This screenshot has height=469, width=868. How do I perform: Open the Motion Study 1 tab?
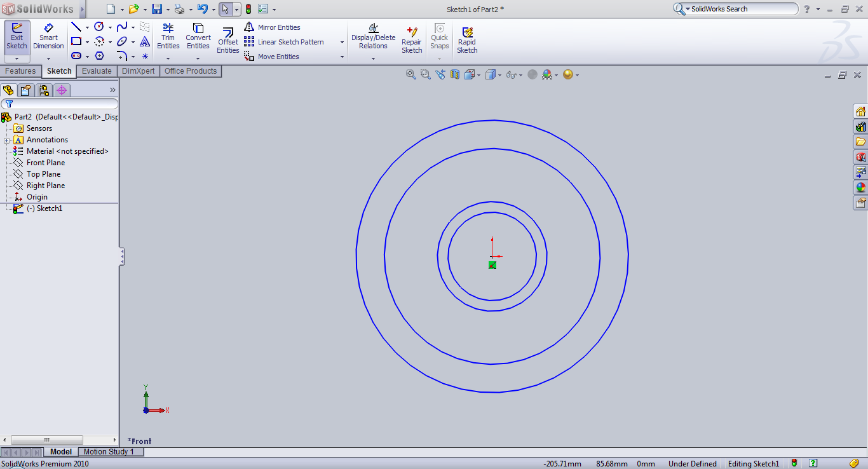pyautogui.click(x=109, y=452)
